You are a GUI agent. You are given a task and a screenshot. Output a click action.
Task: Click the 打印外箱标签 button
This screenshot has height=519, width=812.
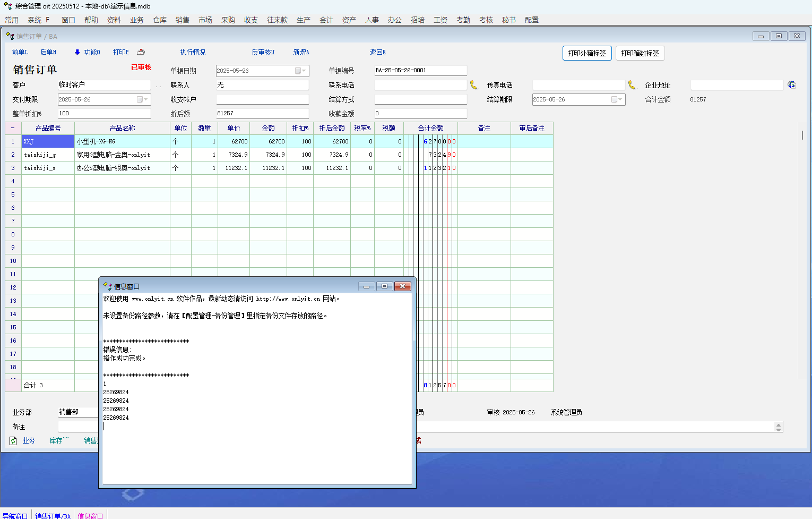[x=586, y=53]
